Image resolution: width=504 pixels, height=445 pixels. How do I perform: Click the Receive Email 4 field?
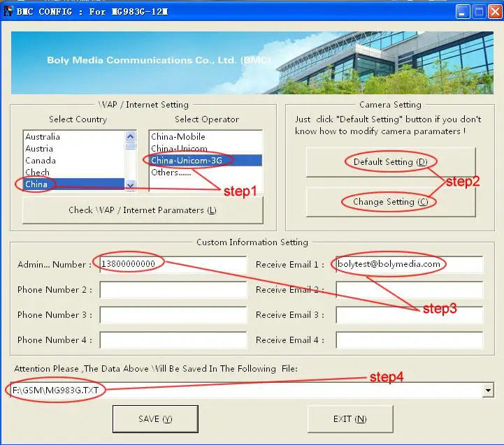point(409,340)
